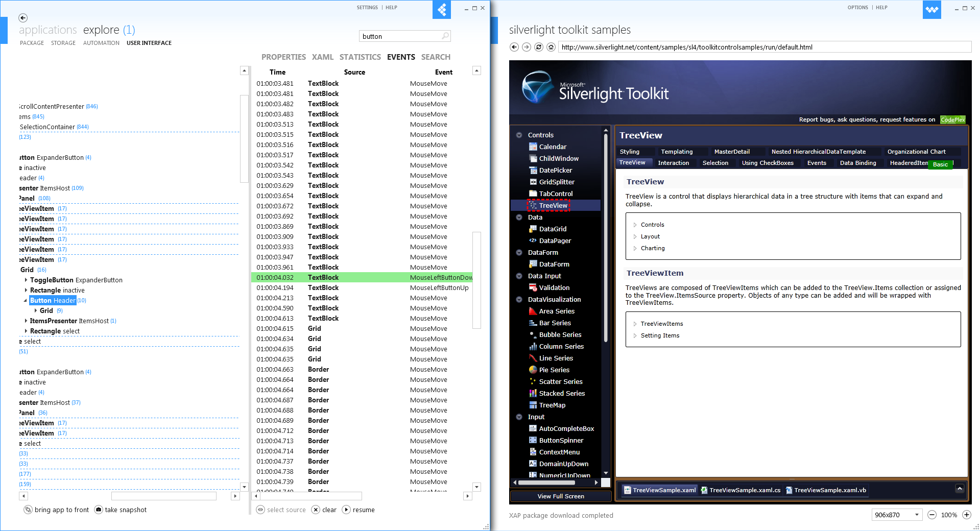Click the browser back arrow in silverlight window
980x531 pixels.
[514, 47]
